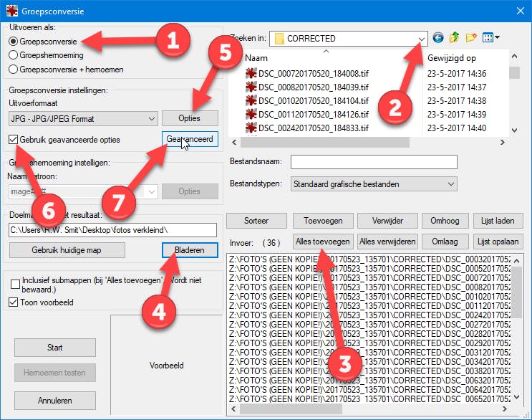Click the IrfanView icon in title bar
Screen dimensions: 532x420
[12, 11]
